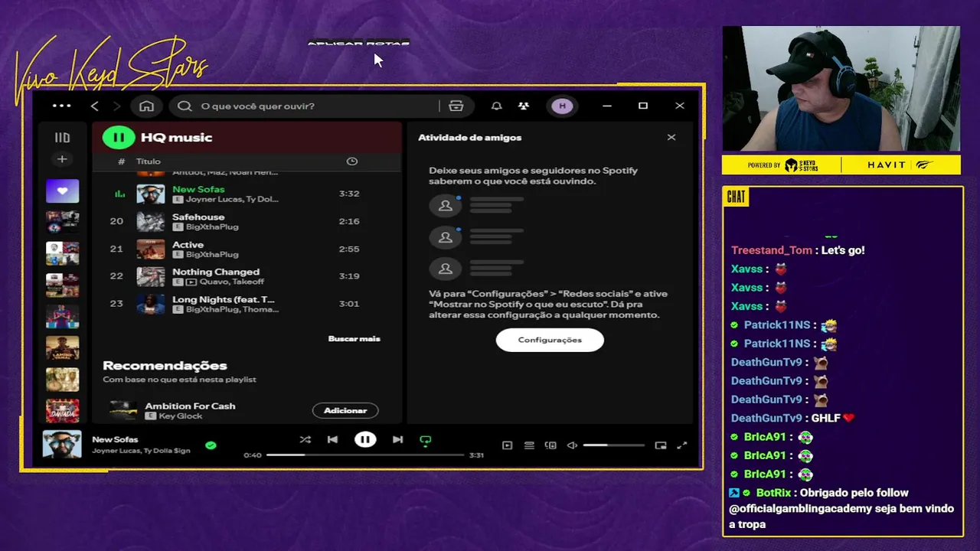Open the Spotify Home button

[x=146, y=106]
